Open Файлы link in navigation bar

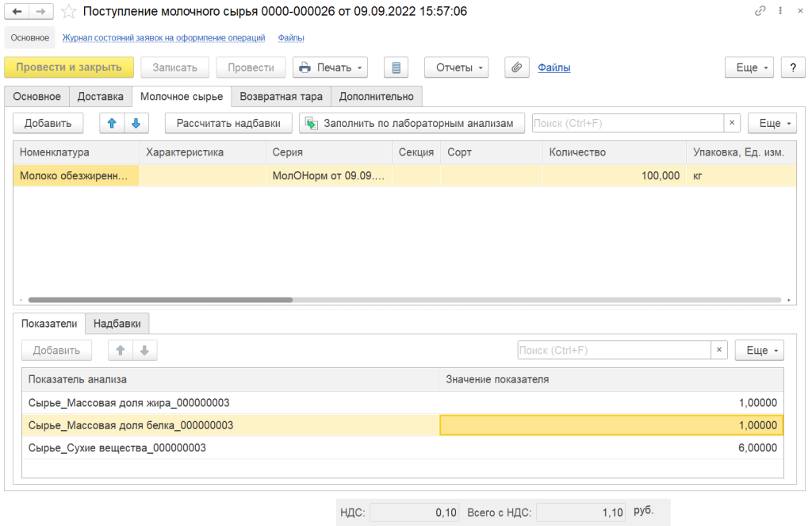[x=291, y=38]
